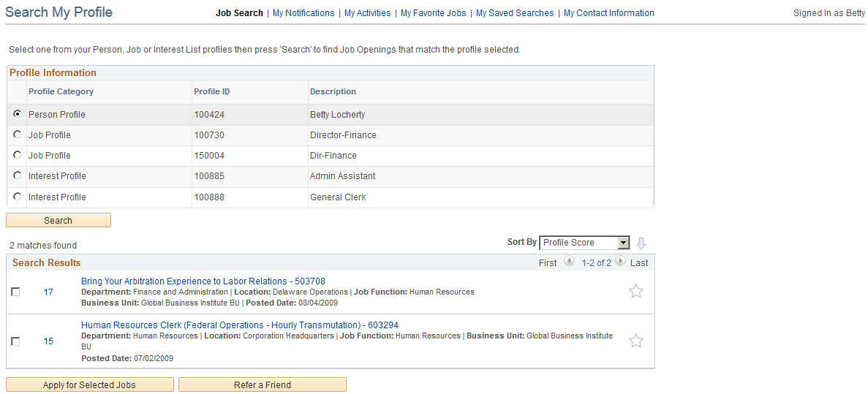Image resolution: width=868 pixels, height=394 pixels.
Task: Click Refer a Friend button
Action: click(x=263, y=384)
